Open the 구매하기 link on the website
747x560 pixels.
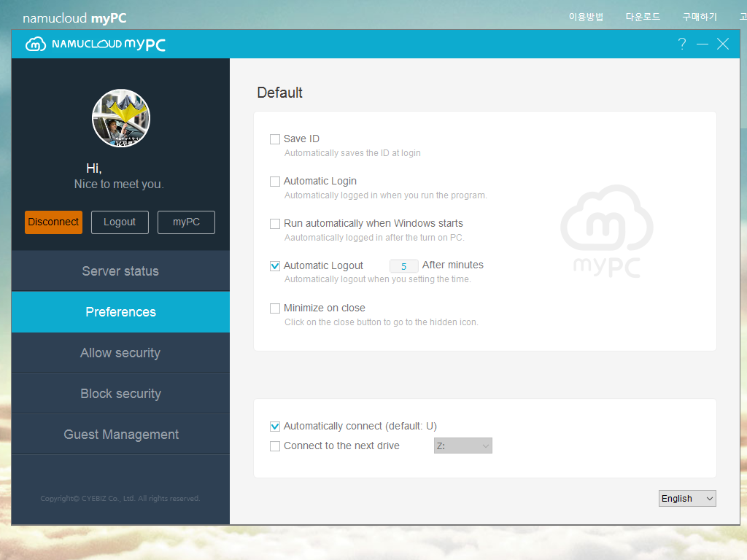pyautogui.click(x=700, y=17)
